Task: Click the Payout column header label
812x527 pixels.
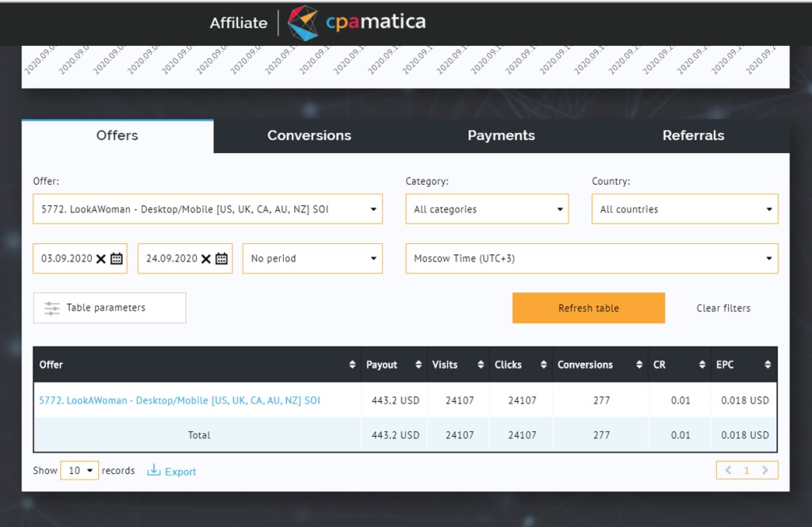Action: (x=381, y=365)
